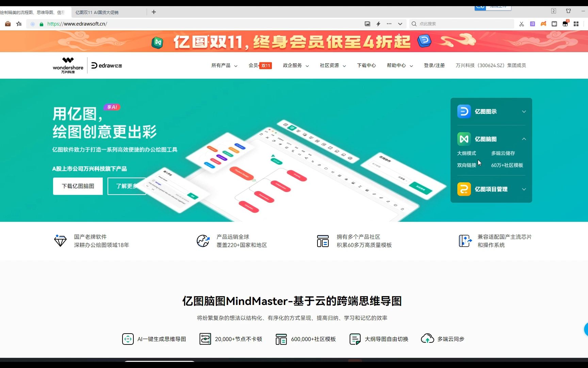Click the 亿图双11 promotion banner
588x368 pixels.
[x=294, y=41]
